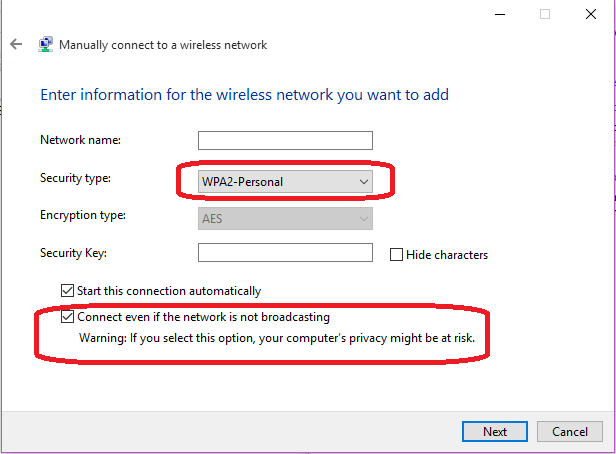This screenshot has height=454, width=616.
Task: Click the 'Security type:' label
Action: 75,178
